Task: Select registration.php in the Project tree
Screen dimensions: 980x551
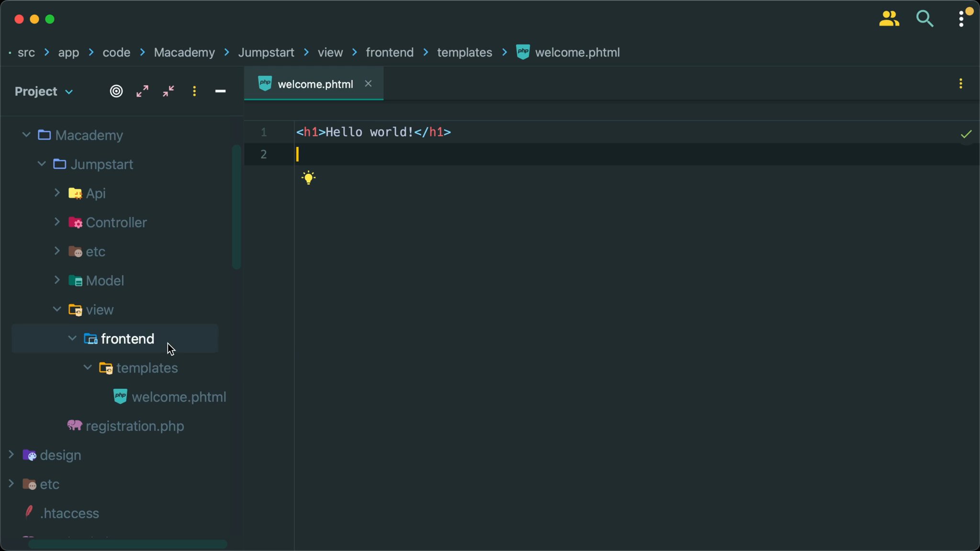Action: point(134,426)
